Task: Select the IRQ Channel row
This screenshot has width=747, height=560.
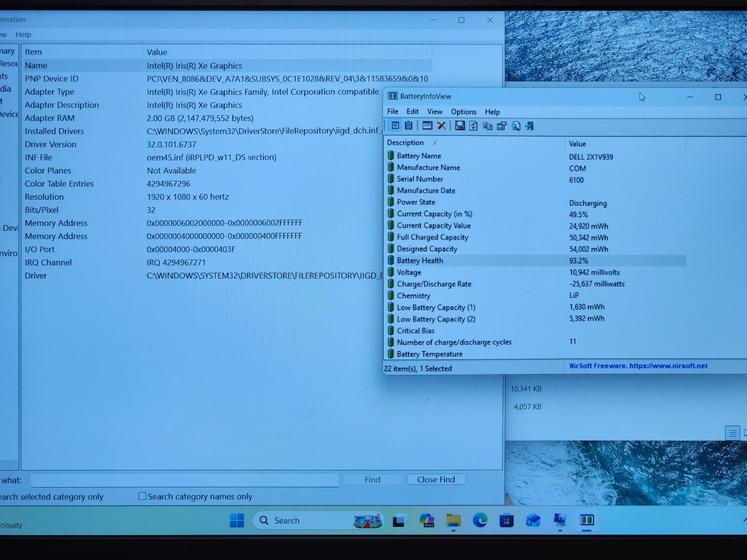Action: [x=202, y=262]
